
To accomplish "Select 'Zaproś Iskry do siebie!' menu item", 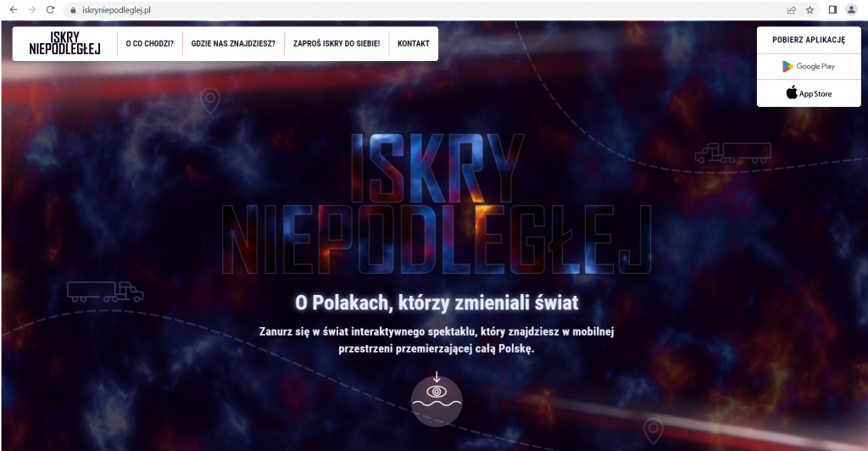I will point(337,44).
